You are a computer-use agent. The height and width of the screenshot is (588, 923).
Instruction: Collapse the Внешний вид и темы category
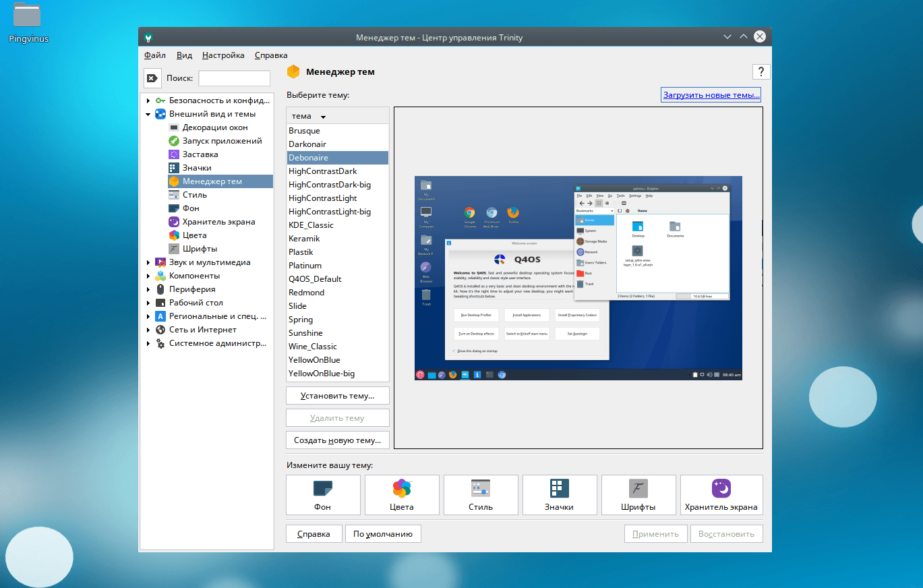click(x=148, y=114)
